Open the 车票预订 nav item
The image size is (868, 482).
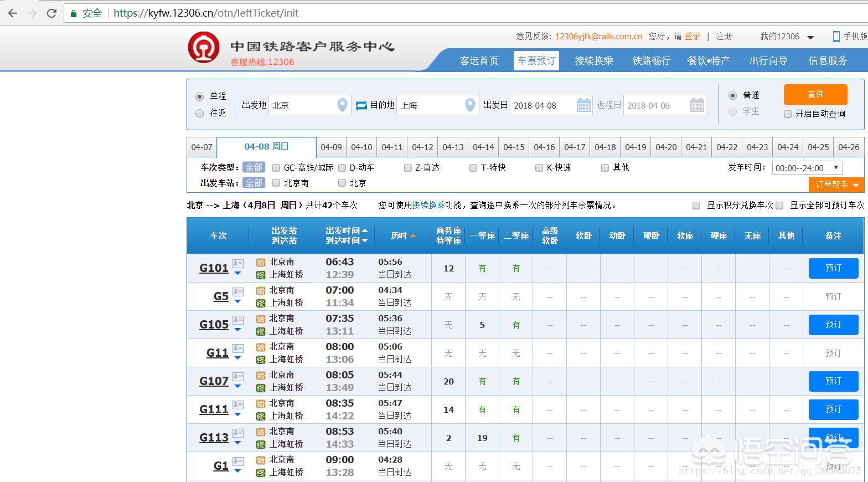tap(536, 61)
